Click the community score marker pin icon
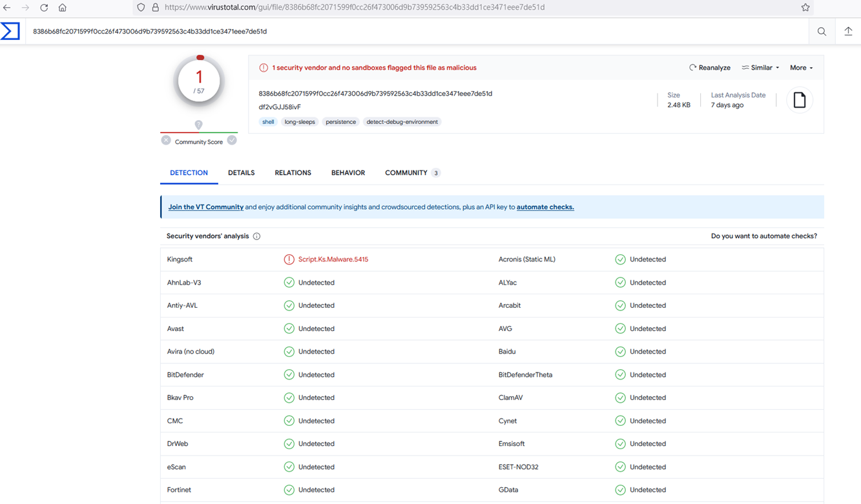The image size is (861, 504). 198,125
